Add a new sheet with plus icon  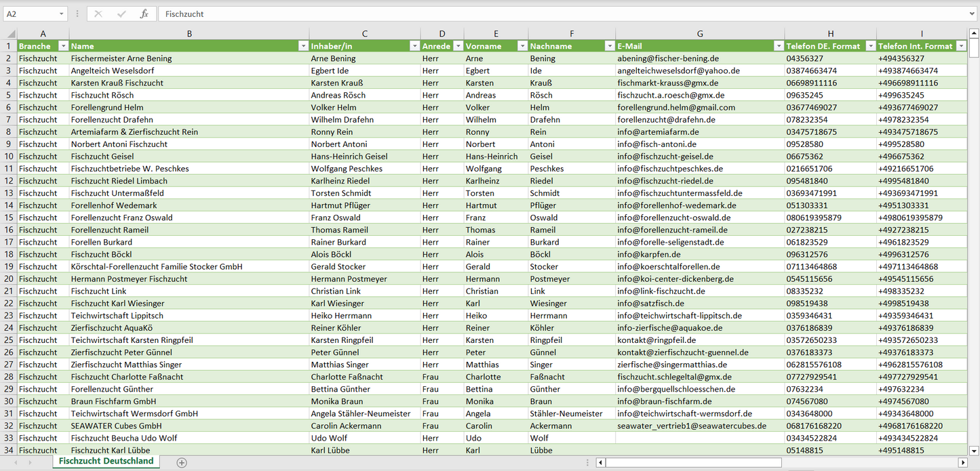181,462
